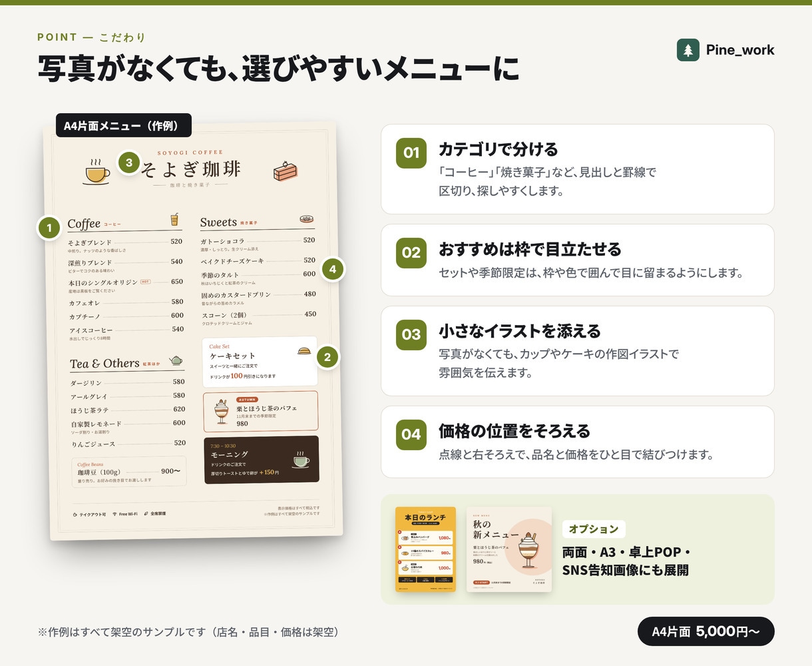The image size is (812, 666).
Task: Click the yellow coffee cup illustration beside そよぎ珈琲
Action: pyautogui.click(x=97, y=171)
